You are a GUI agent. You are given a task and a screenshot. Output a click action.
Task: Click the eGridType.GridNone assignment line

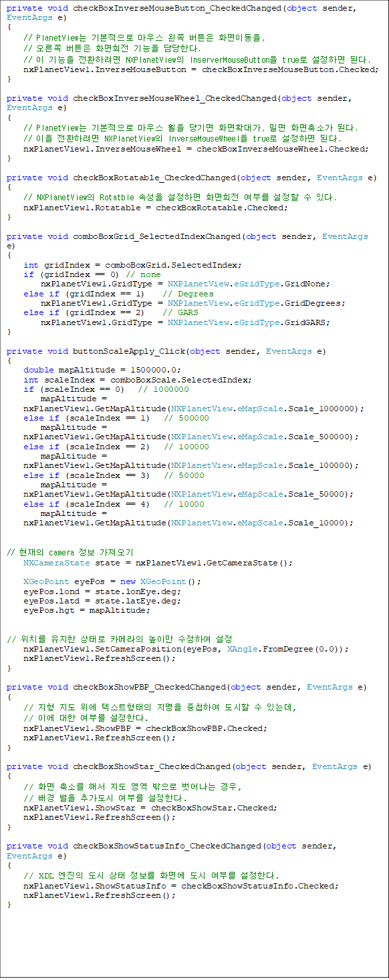[185, 284]
